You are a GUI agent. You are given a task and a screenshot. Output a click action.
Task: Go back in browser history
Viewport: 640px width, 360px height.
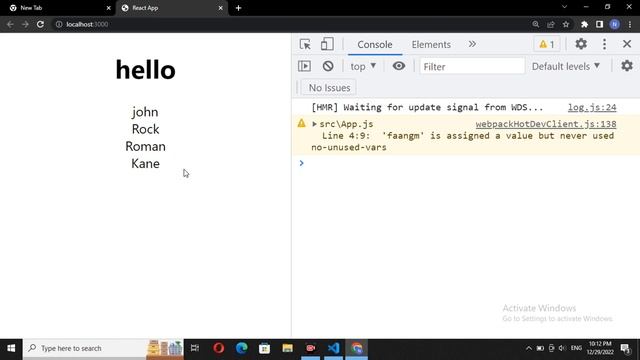pyautogui.click(x=10, y=24)
